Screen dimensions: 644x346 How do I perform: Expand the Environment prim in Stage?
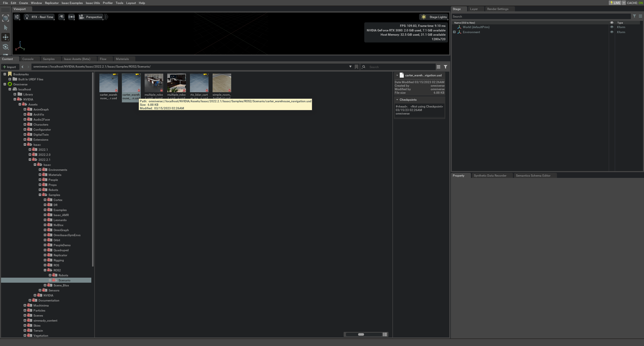454,32
